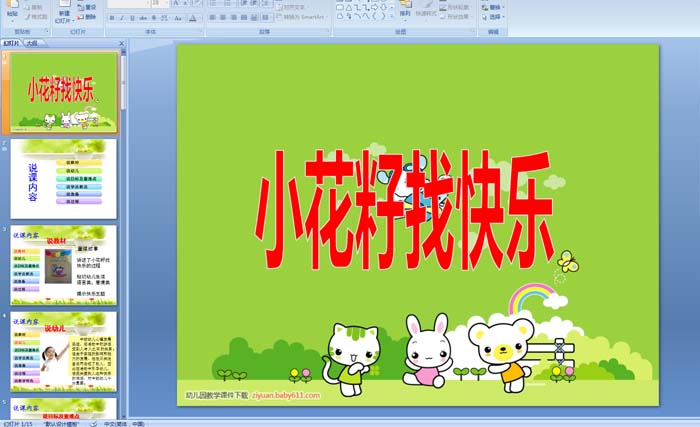Toggle Bold formatting

coord(112,18)
